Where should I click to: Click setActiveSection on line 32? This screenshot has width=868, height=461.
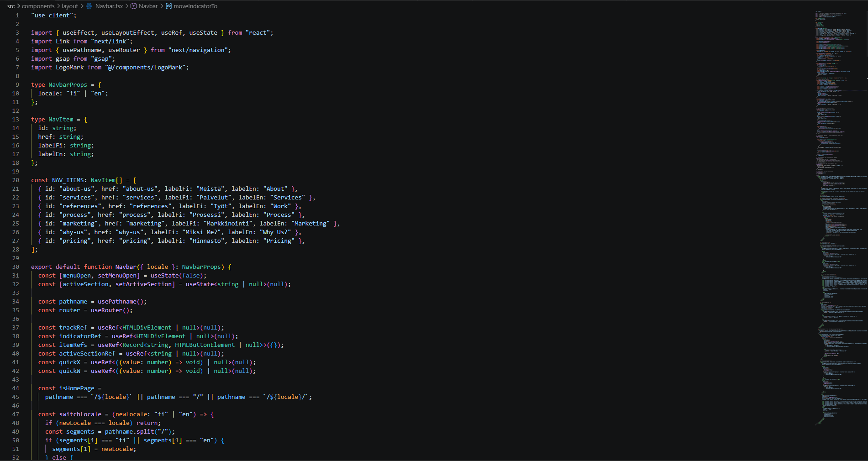tap(143, 284)
